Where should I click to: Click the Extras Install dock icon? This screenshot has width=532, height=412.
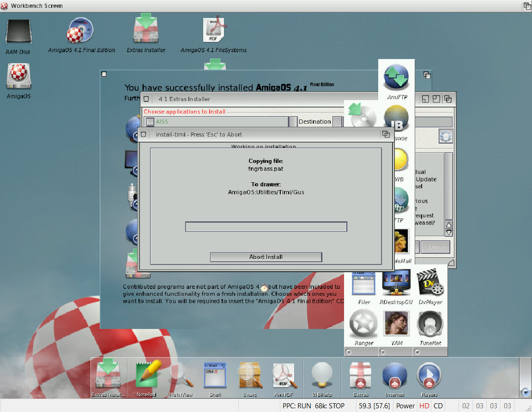click(108, 375)
